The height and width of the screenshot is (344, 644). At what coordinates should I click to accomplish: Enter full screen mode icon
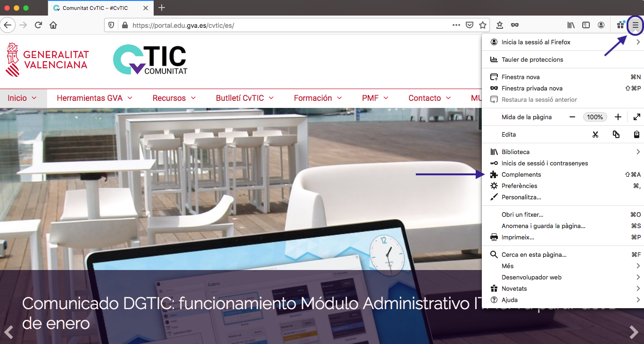click(x=636, y=117)
